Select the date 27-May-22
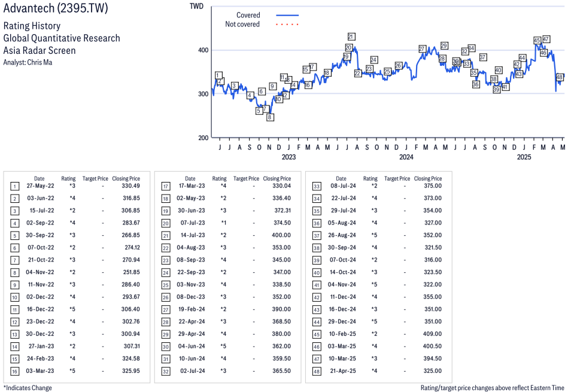 coord(41,186)
